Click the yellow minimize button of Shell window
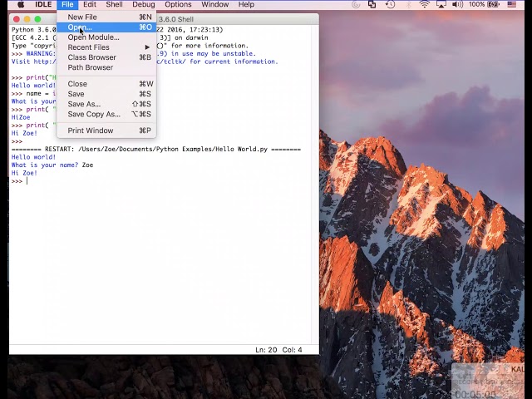 coord(27,19)
